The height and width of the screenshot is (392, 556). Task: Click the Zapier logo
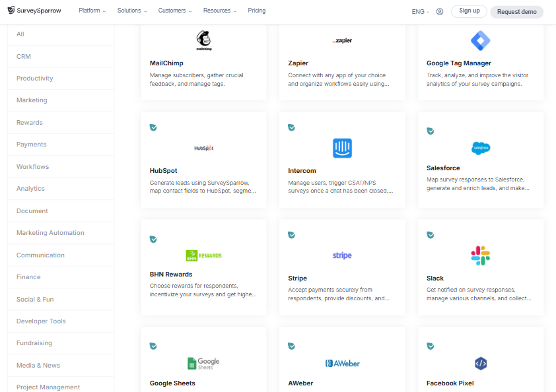point(342,40)
